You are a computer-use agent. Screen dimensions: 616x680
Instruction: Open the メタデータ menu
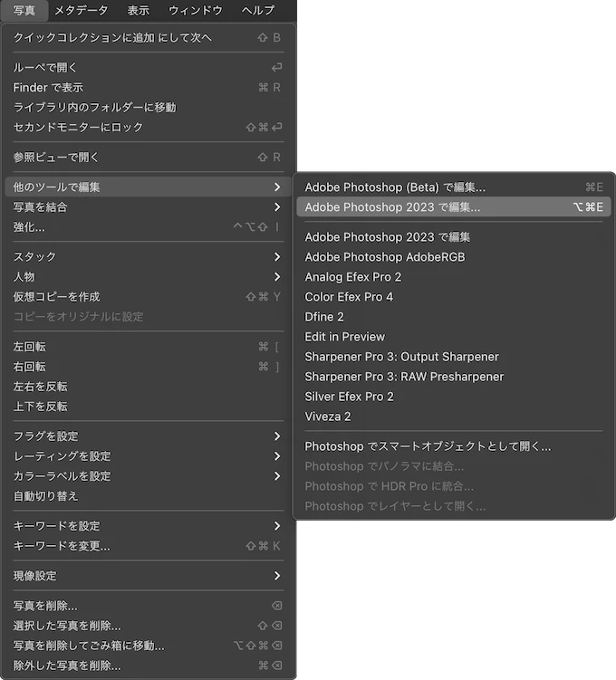[82, 10]
